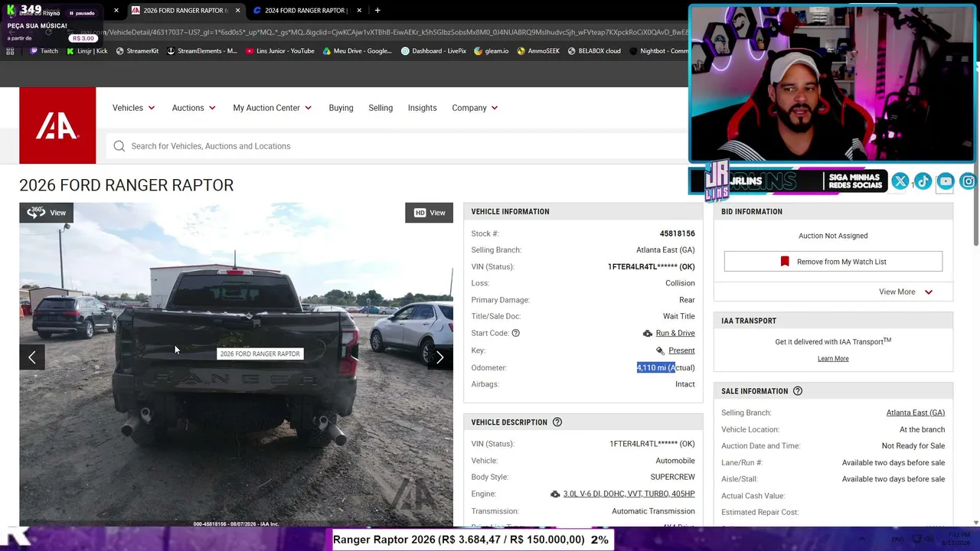Image resolution: width=980 pixels, height=551 pixels.
Task: Open the Dashboard - LivePix bookmark
Action: coord(433,51)
